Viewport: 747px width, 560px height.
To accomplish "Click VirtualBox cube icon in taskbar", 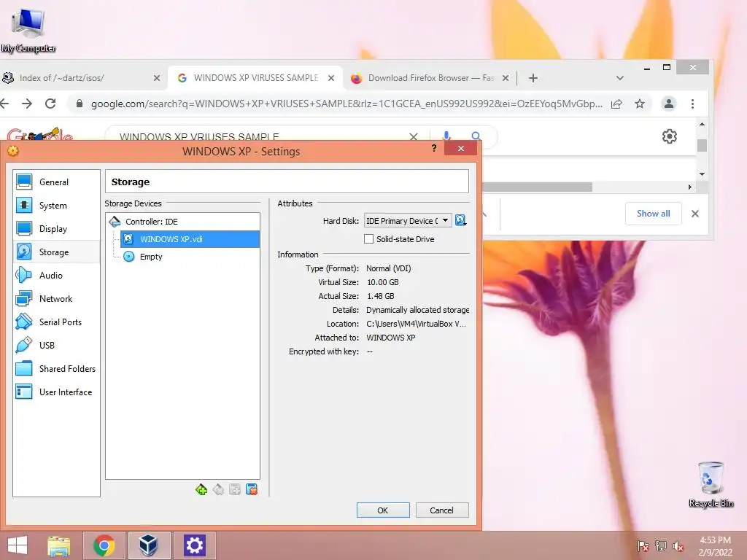I will pos(149,545).
